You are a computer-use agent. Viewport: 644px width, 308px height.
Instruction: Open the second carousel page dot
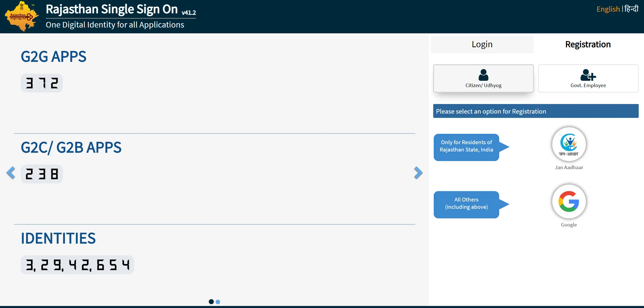tap(218, 301)
